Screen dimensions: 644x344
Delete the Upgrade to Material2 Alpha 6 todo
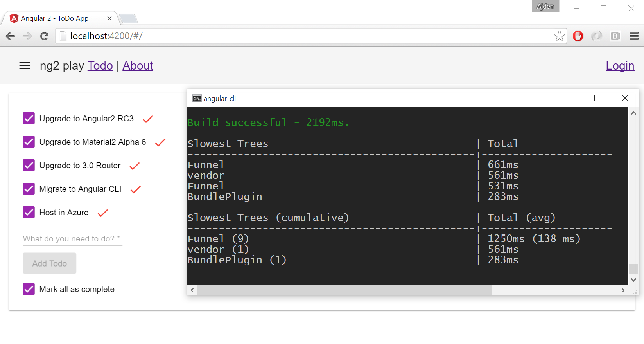coord(160,142)
